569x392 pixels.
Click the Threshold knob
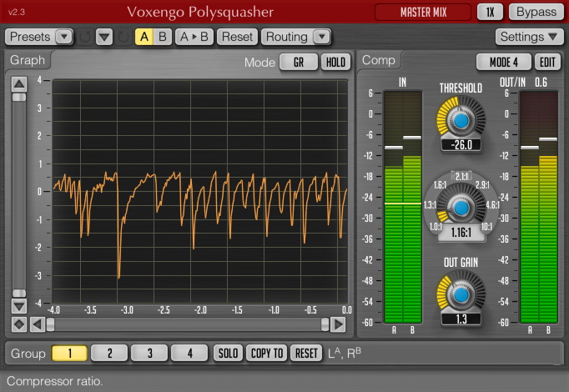pos(461,120)
